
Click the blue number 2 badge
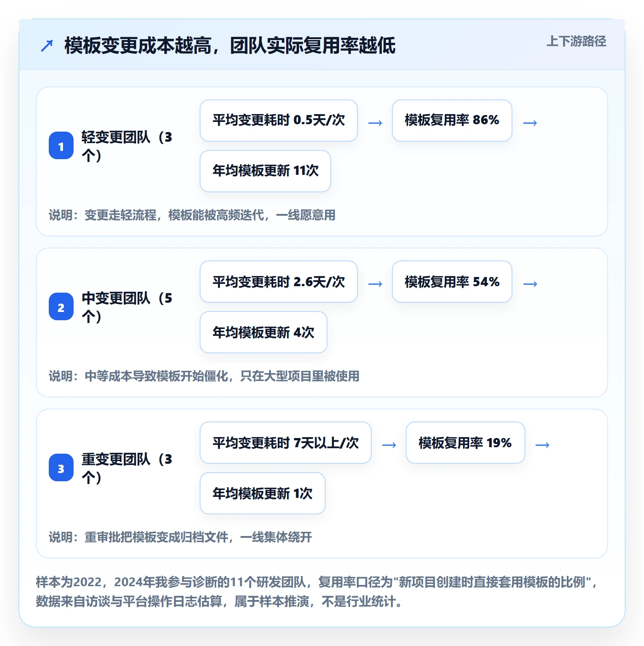pyautogui.click(x=61, y=307)
